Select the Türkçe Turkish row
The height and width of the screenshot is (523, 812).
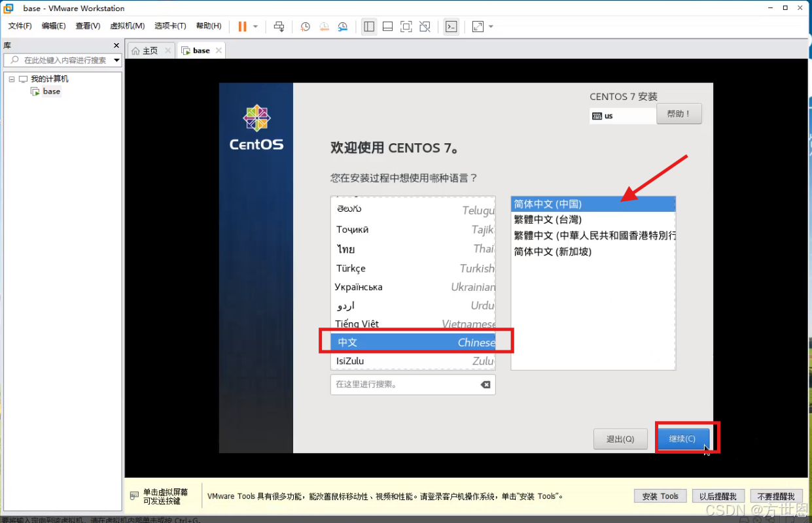click(x=414, y=268)
